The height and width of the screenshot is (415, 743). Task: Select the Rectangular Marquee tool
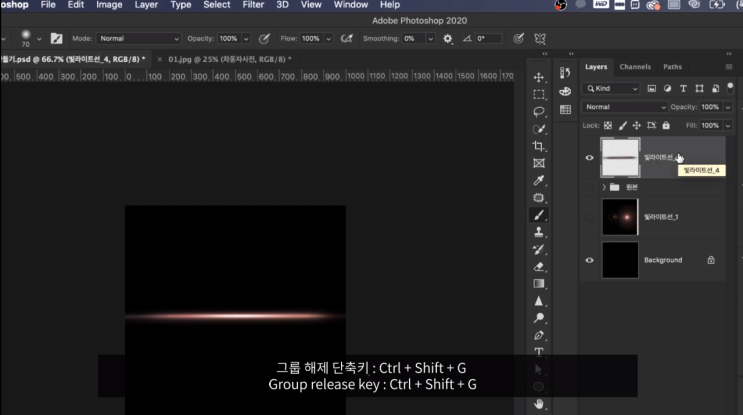coord(539,94)
